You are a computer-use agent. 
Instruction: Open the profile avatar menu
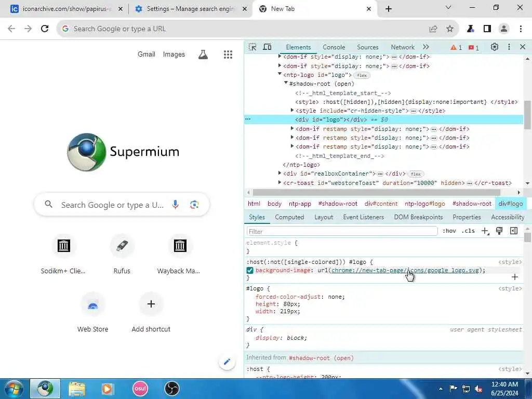point(504,29)
